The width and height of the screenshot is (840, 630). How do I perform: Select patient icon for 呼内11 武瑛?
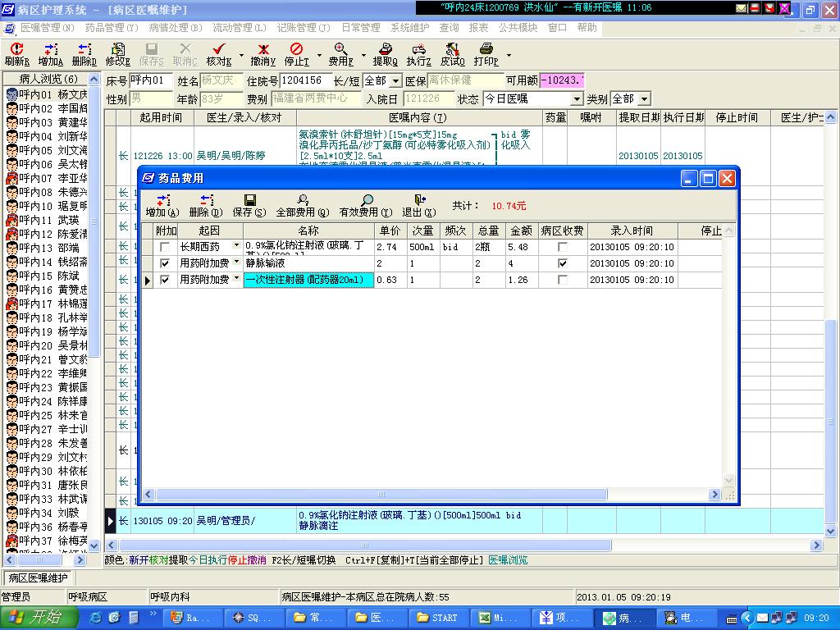[x=11, y=220]
